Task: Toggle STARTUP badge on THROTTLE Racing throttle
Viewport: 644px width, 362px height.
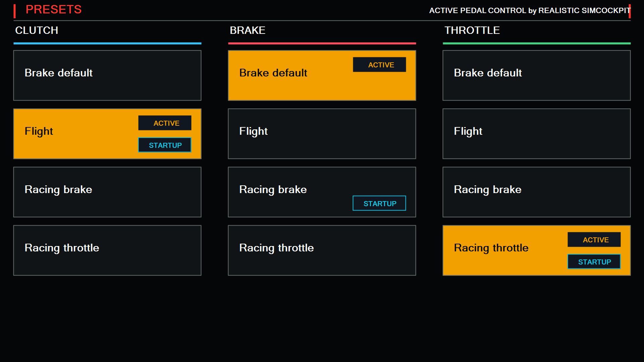Action: [x=594, y=262]
